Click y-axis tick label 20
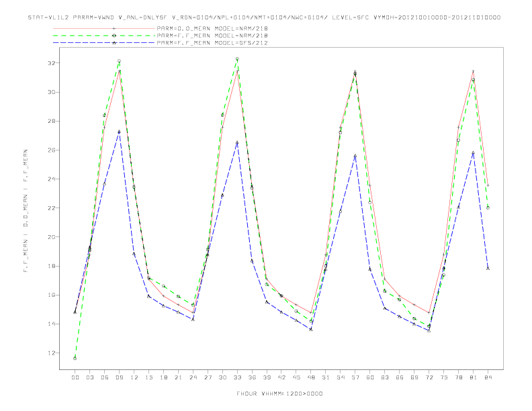 (52, 237)
